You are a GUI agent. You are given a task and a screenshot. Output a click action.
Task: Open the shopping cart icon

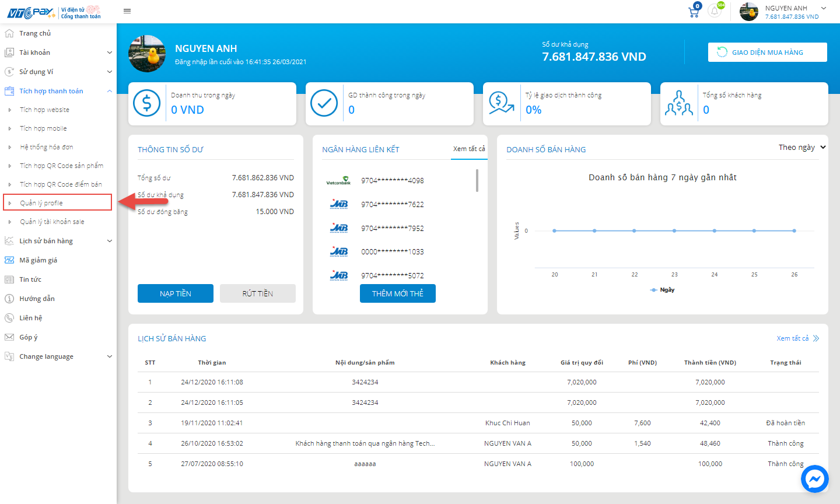694,11
